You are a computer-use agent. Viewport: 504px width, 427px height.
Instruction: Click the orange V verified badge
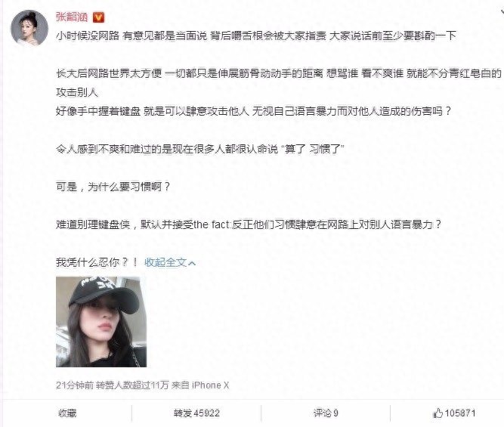(98, 17)
